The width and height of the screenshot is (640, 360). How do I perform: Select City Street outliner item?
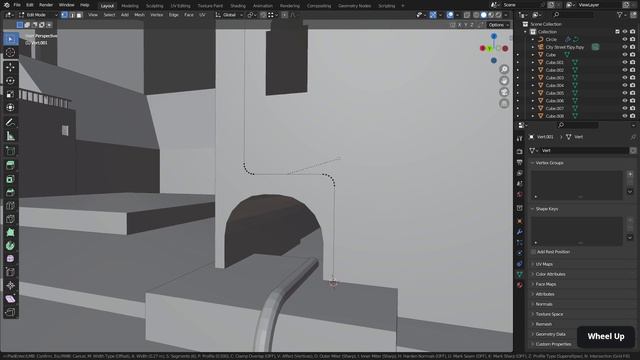(564, 47)
